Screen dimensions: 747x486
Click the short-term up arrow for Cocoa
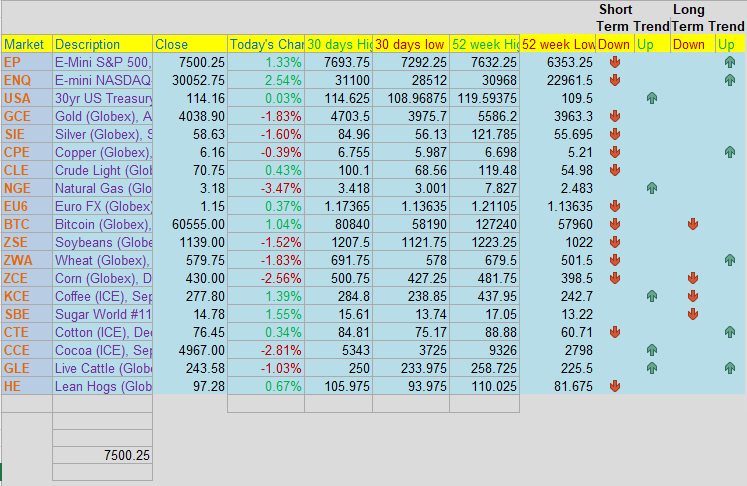pos(652,350)
